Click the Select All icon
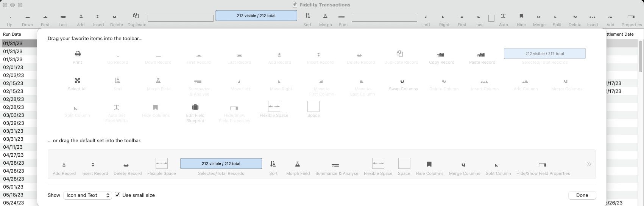 [x=77, y=80]
